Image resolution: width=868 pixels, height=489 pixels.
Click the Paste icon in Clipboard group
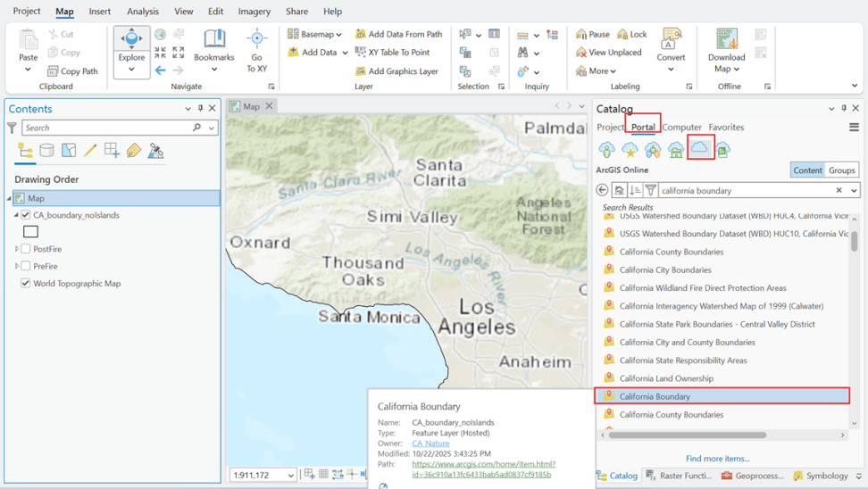29,41
